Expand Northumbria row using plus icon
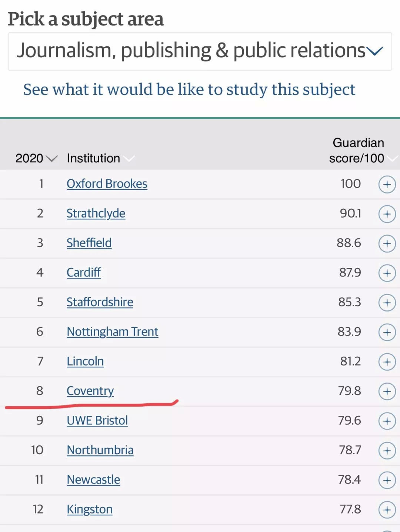The image size is (400, 532). pyautogui.click(x=387, y=451)
